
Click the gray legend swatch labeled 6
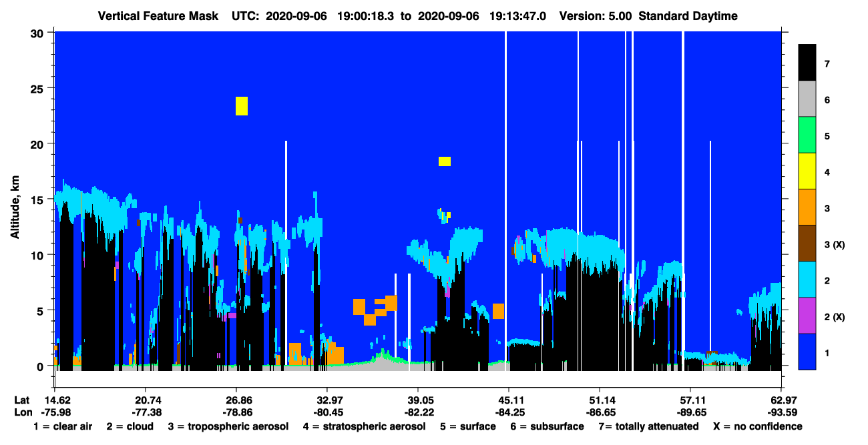807,99
